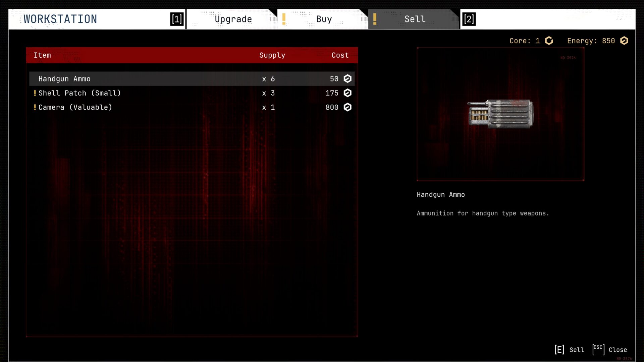The image size is (644, 362).
Task: Switch to the Upgrade tab
Action: point(233,19)
